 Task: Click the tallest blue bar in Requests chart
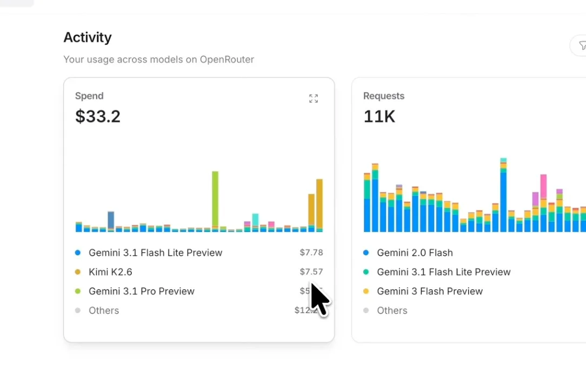[x=503, y=201]
